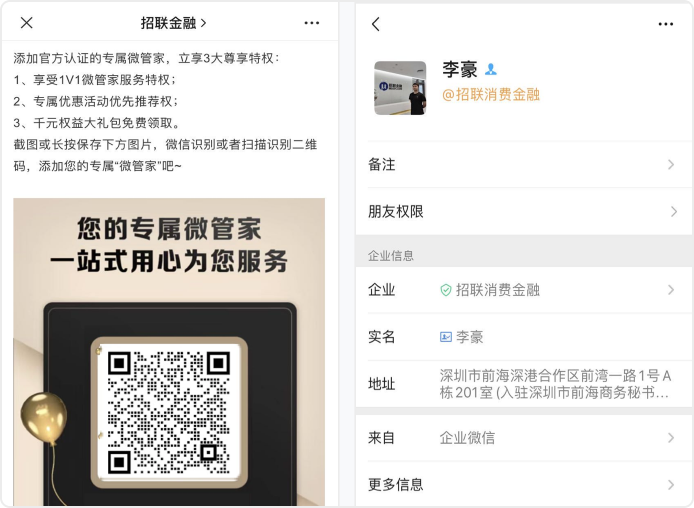Select the text 享受1V1微管家服务特权

pyautogui.click(x=101, y=80)
